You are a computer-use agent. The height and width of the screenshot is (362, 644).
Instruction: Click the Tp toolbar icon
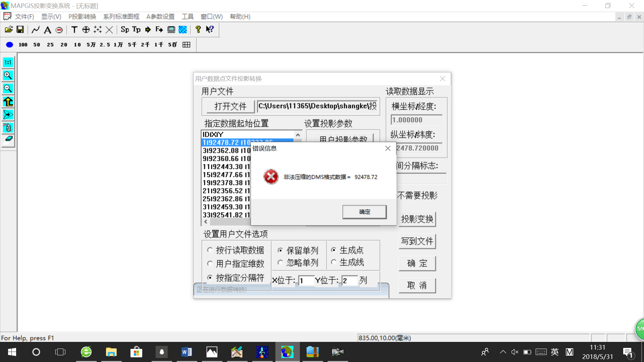coord(137,29)
